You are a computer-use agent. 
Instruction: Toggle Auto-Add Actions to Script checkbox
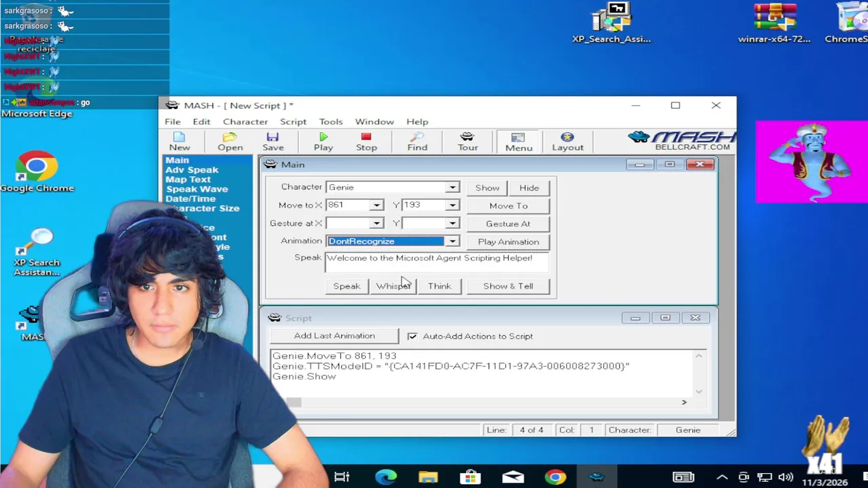[x=412, y=336]
